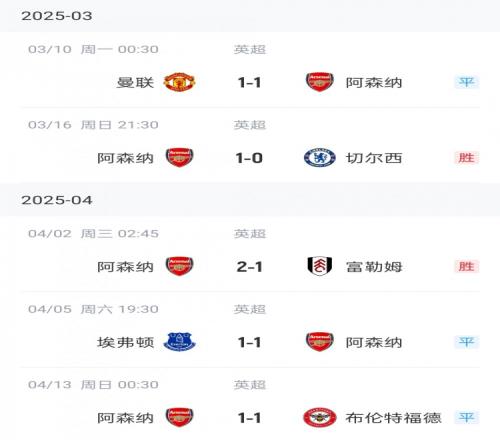Click 英超 label on 04/05 match

pos(250,309)
